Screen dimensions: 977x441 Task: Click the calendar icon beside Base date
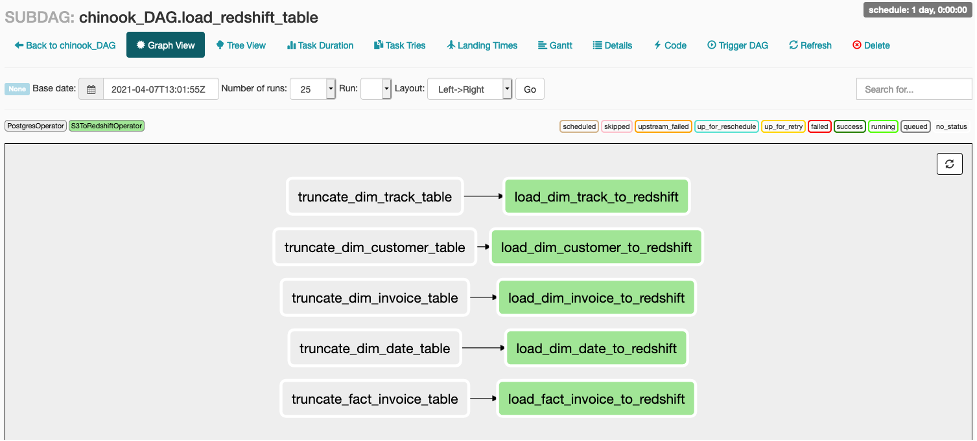pyautogui.click(x=91, y=89)
